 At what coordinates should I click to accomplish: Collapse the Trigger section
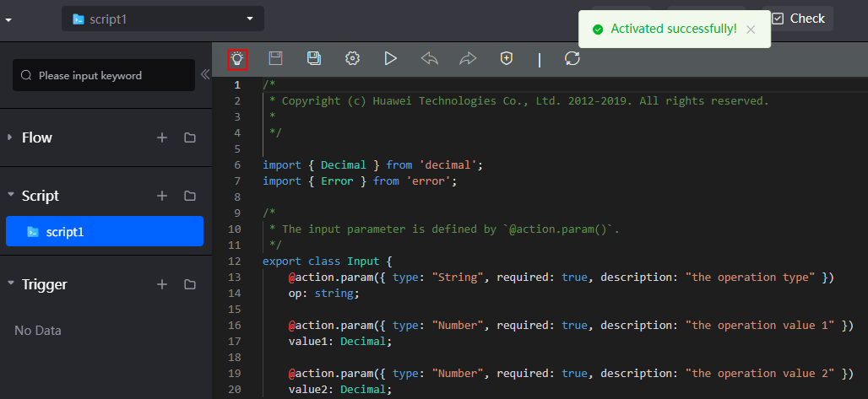(10, 284)
